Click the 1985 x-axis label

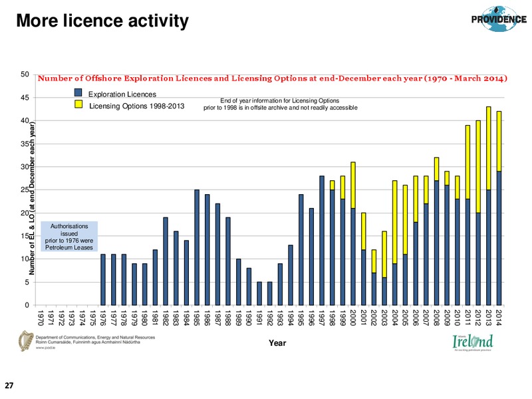197,318
